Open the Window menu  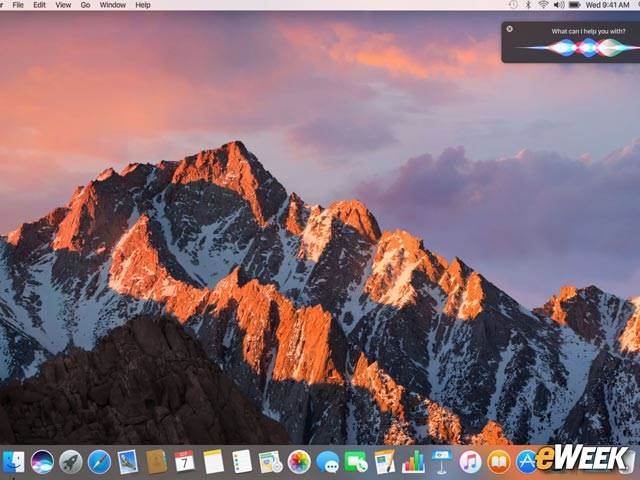tap(113, 5)
